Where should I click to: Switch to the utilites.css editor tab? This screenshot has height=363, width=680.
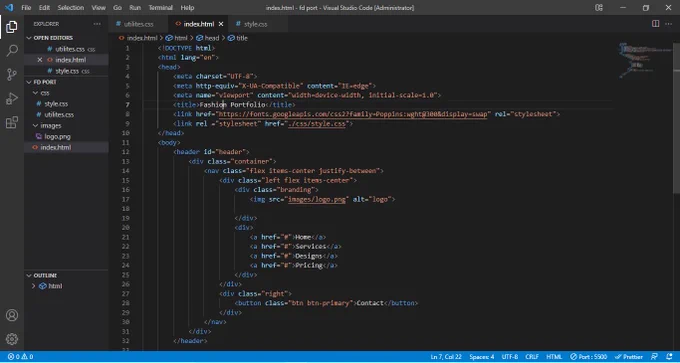click(138, 24)
